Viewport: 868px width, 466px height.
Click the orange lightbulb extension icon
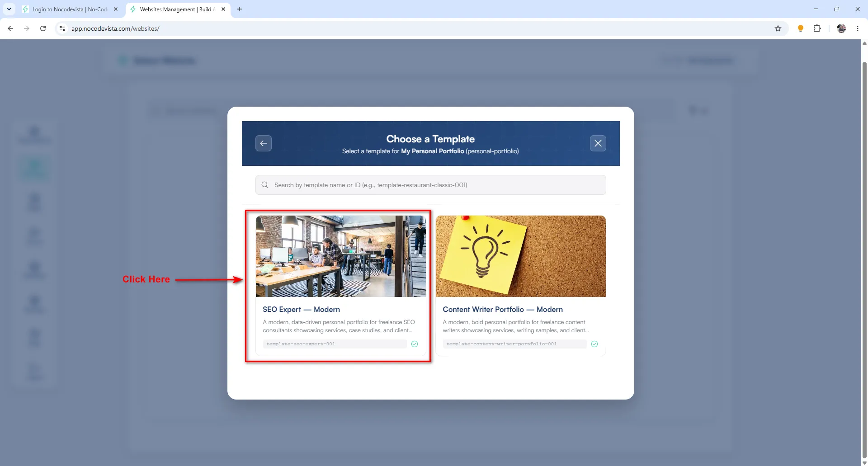800,28
